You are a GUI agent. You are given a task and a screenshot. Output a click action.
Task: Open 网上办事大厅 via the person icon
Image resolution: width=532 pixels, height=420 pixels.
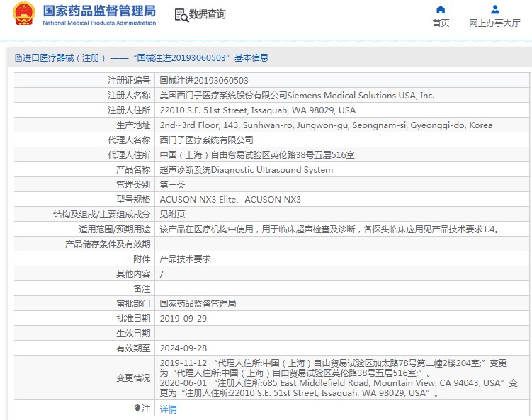(495, 9)
